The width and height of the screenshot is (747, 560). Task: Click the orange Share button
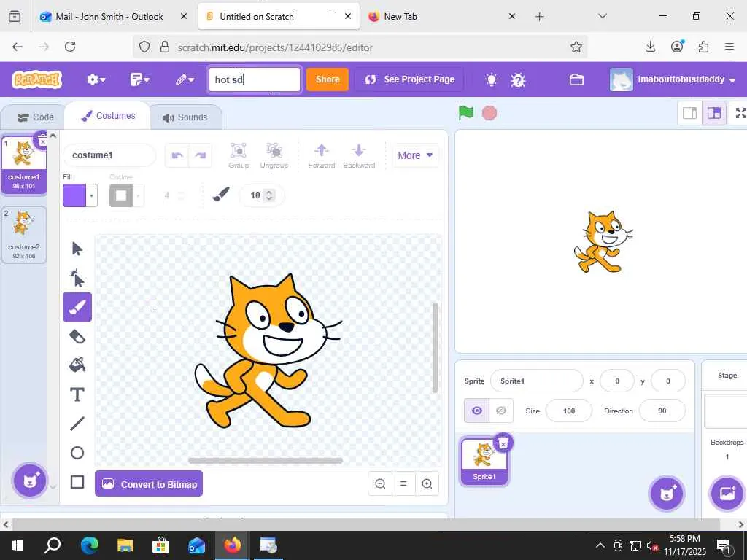[328, 79]
